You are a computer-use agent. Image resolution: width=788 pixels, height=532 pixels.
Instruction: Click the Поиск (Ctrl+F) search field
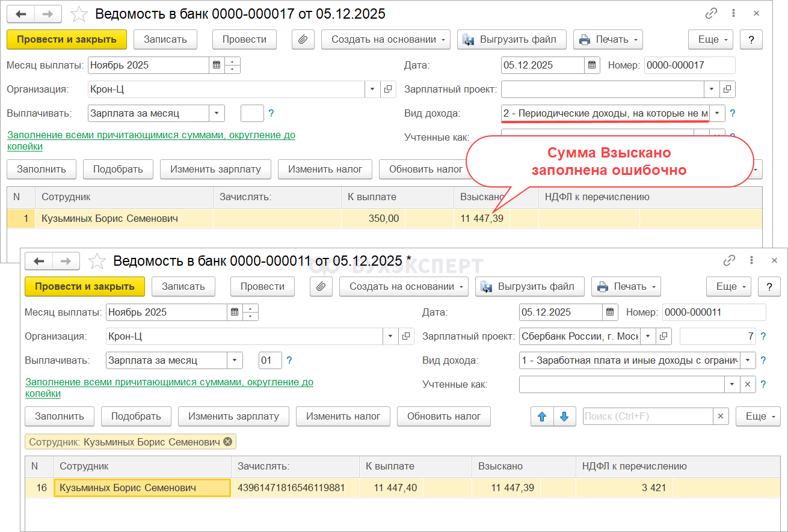point(647,416)
